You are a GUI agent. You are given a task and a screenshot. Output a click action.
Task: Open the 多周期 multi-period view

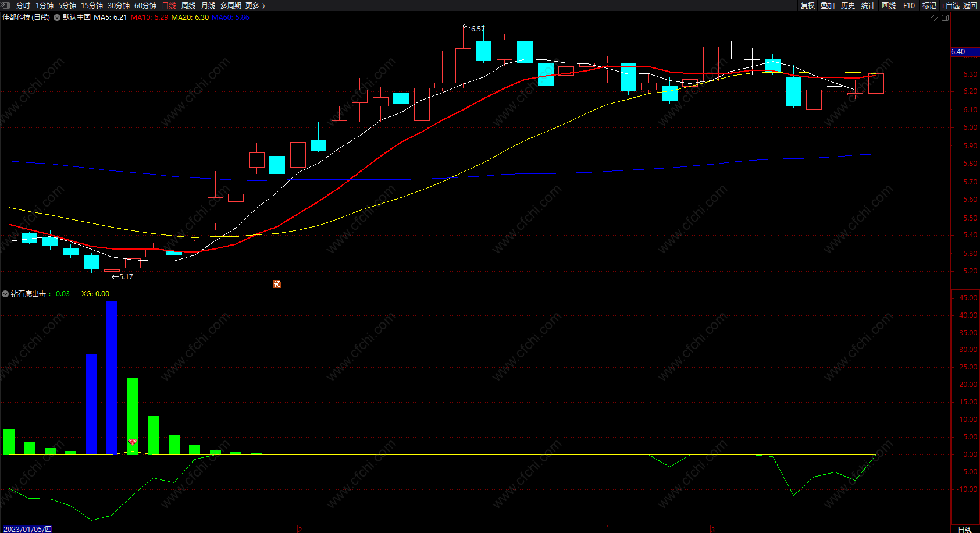[x=231, y=5]
